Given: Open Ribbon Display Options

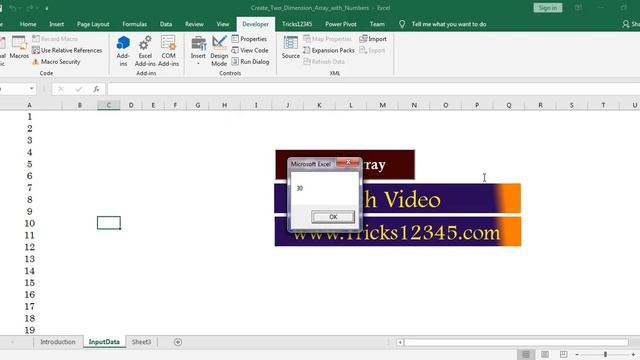Looking at the screenshot, I should [578, 8].
